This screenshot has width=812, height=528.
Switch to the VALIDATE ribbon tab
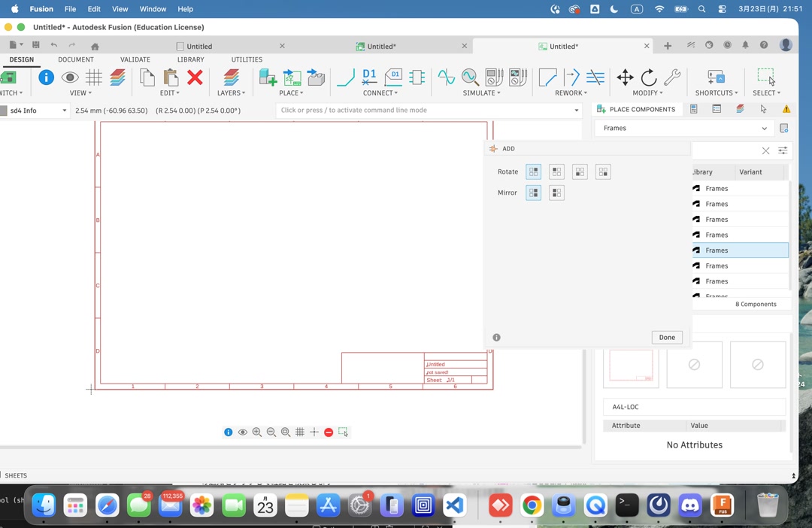tap(135, 59)
